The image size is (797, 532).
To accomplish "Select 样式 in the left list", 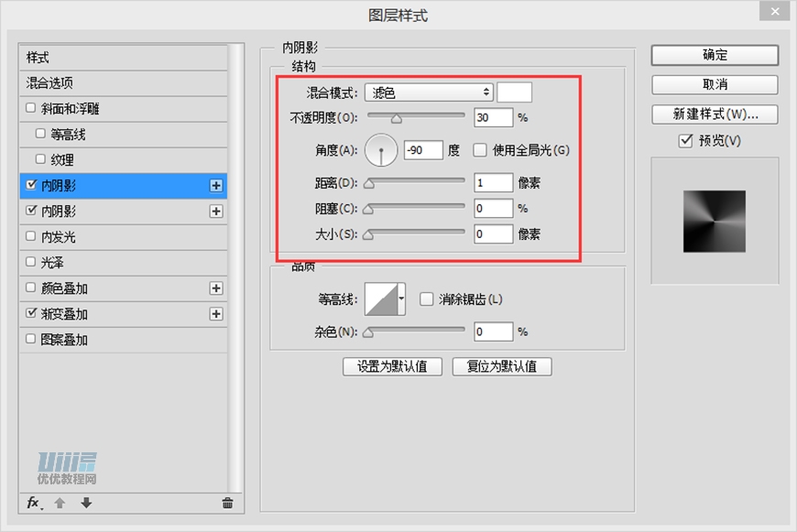I will 123,58.
